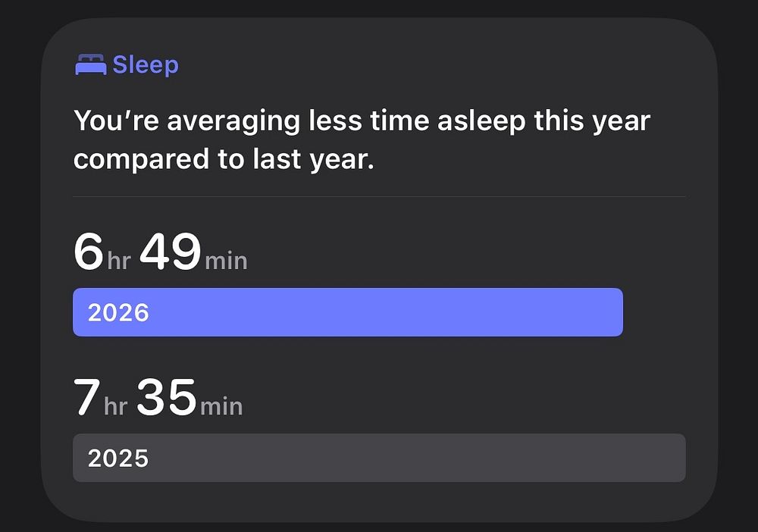Tap the 6 hr 49 min value
The image size is (758, 532).
(x=161, y=252)
